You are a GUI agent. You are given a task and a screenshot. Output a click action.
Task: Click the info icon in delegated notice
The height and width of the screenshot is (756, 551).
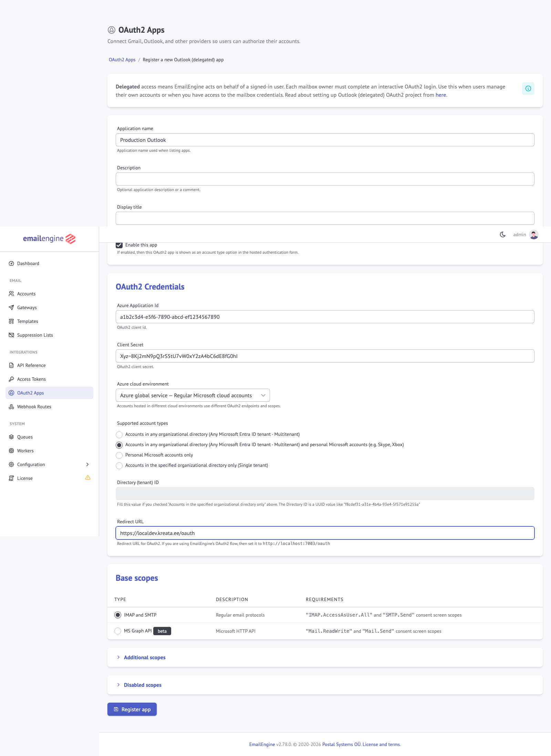(528, 88)
